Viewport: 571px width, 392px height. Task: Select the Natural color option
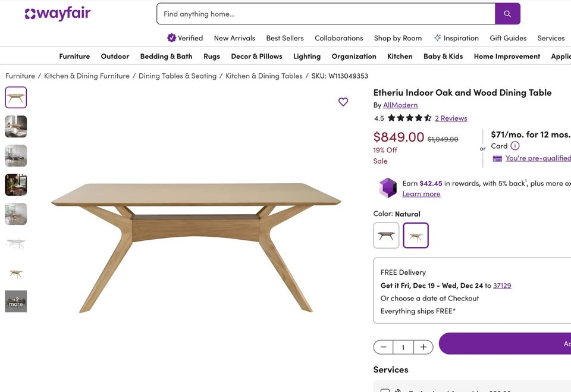415,235
